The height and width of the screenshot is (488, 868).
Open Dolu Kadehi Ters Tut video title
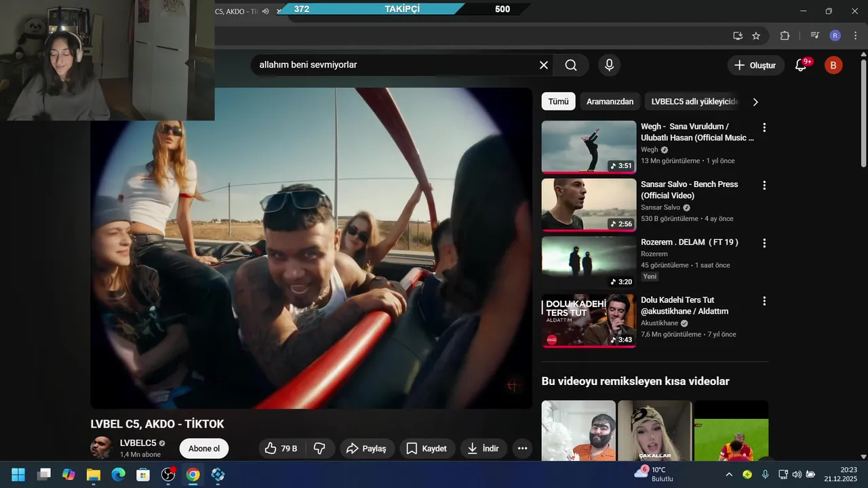click(685, 306)
